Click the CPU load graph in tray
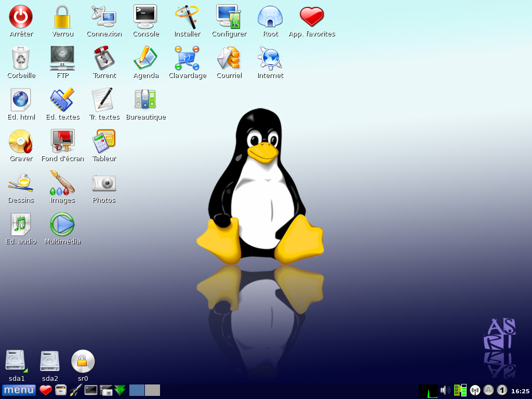 428,391
